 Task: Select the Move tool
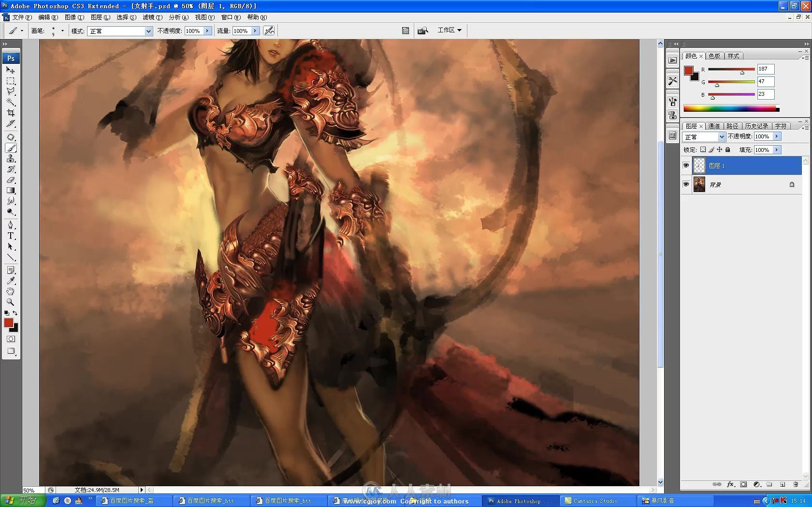pyautogui.click(x=11, y=70)
